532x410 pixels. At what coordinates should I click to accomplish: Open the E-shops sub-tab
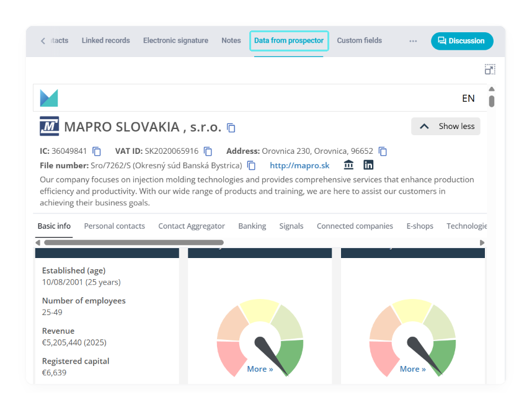click(420, 226)
